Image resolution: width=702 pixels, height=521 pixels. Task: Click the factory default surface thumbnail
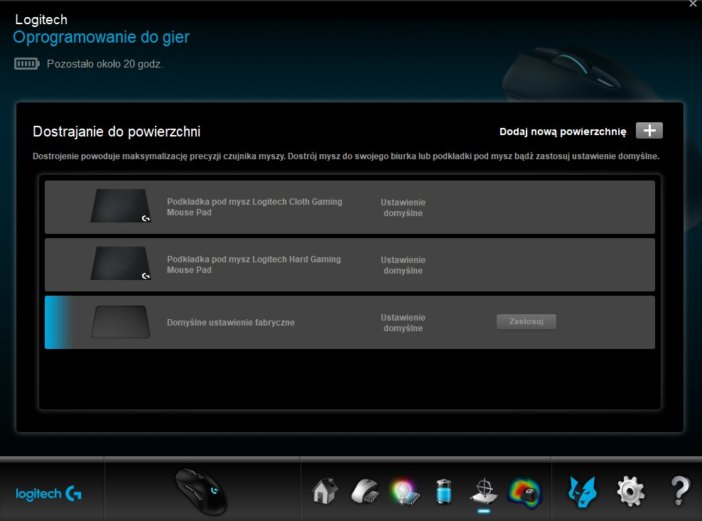[121, 322]
